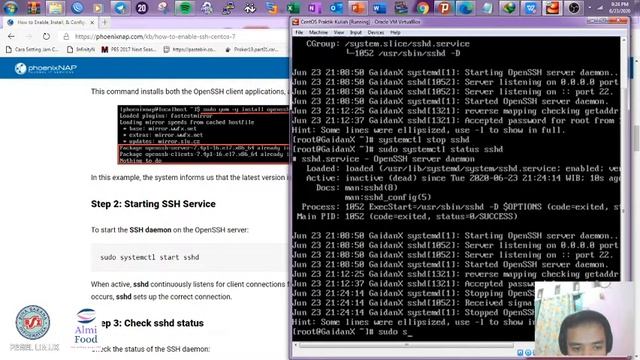Open the VirtualBox File menu

pos(299,32)
